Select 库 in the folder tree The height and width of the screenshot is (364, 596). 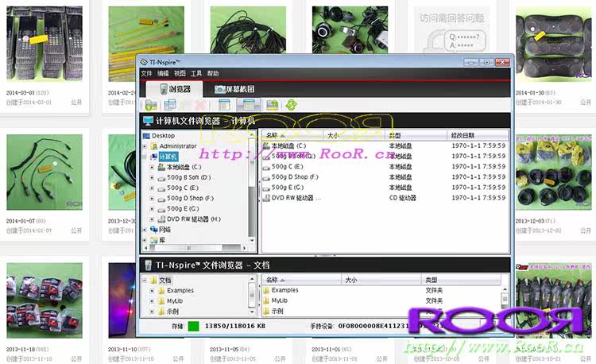click(x=162, y=240)
